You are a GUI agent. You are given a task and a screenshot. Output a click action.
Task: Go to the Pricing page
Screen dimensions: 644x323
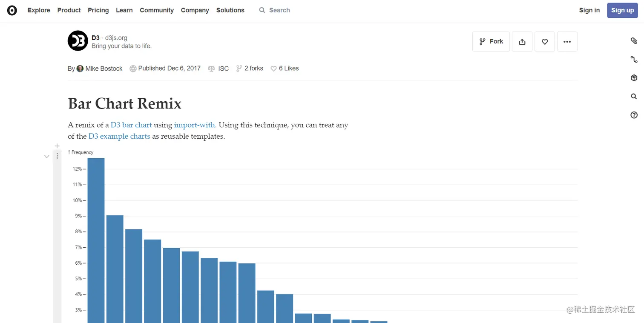[98, 10]
